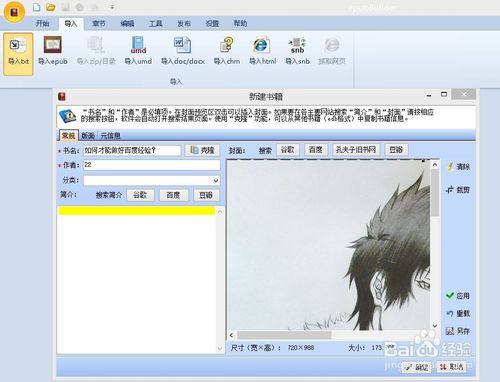Click the 大小 file size text
Viewport: 500px width, 382px height.
(x=371, y=348)
